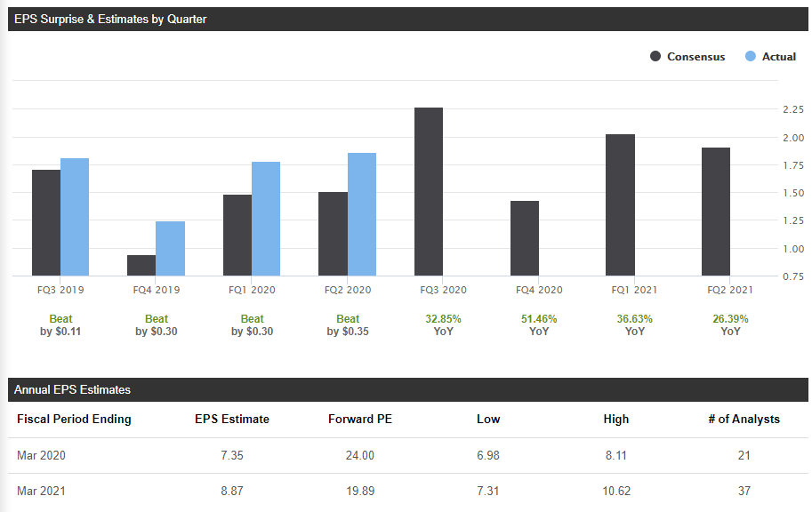Click the FQ1 2021 consensus bar
The image size is (812, 512).
[x=620, y=204]
